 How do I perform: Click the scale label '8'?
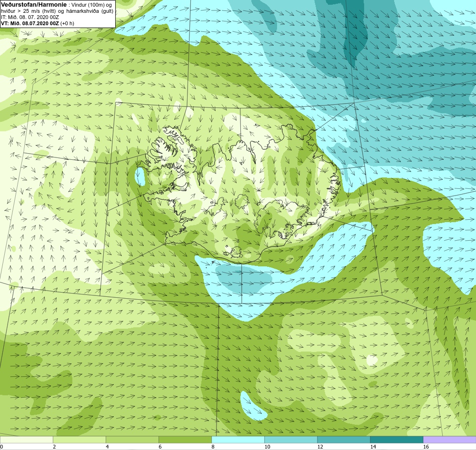[213, 447]
